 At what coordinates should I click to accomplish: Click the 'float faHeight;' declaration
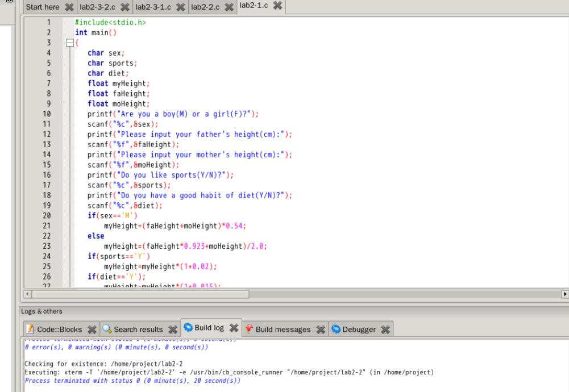119,94
